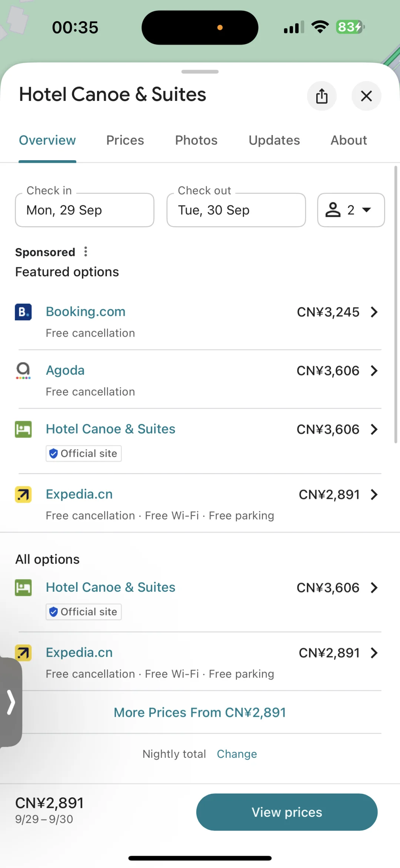Tap the side handle arrow at left edge
Screen dimensions: 400x868
click(x=11, y=702)
